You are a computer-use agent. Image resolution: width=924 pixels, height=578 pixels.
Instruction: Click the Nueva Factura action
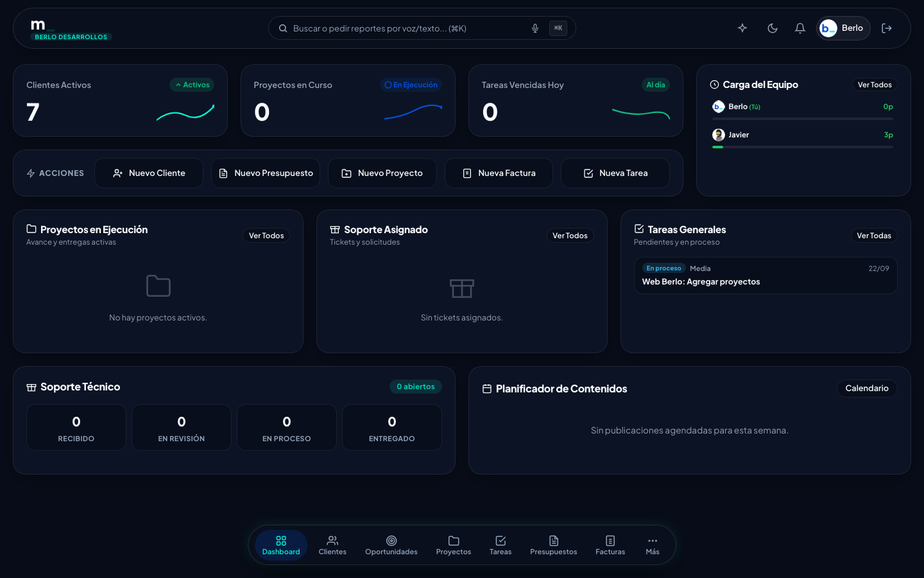tap(499, 173)
